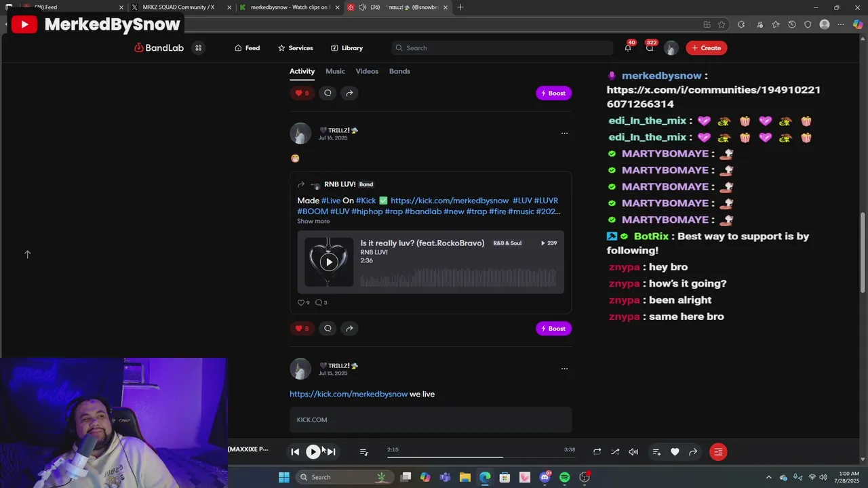
Task: Click the page vertical scrollbar
Action: 863,252
